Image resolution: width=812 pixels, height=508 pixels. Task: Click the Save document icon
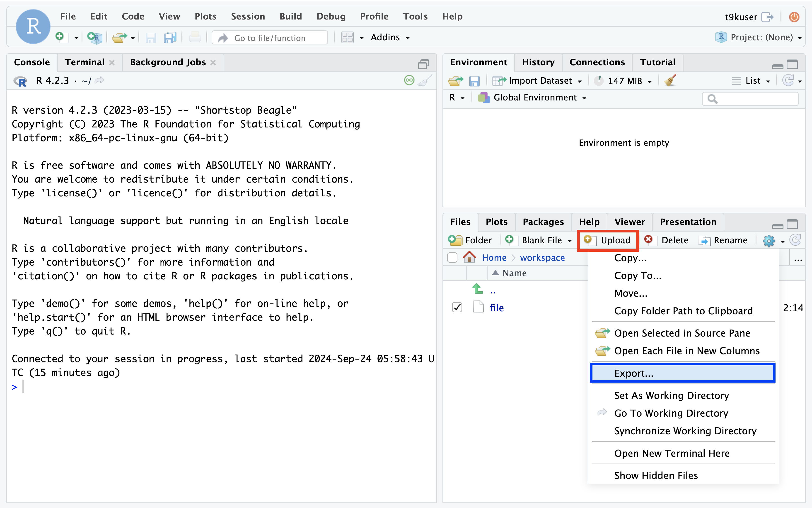point(151,38)
